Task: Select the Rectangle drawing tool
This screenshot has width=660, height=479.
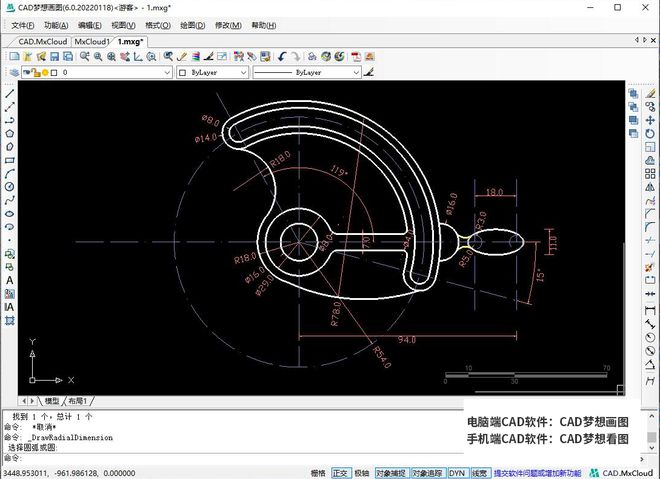Action: [9, 160]
